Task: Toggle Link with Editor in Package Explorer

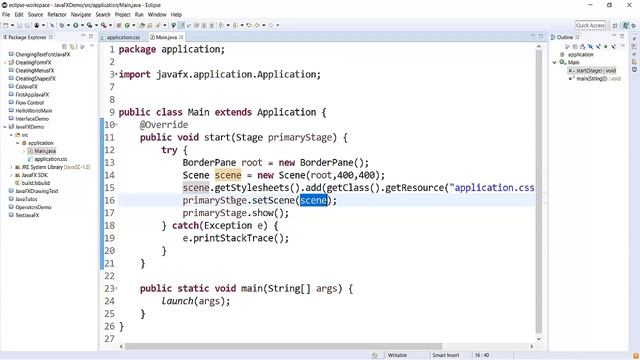Action: point(73,47)
